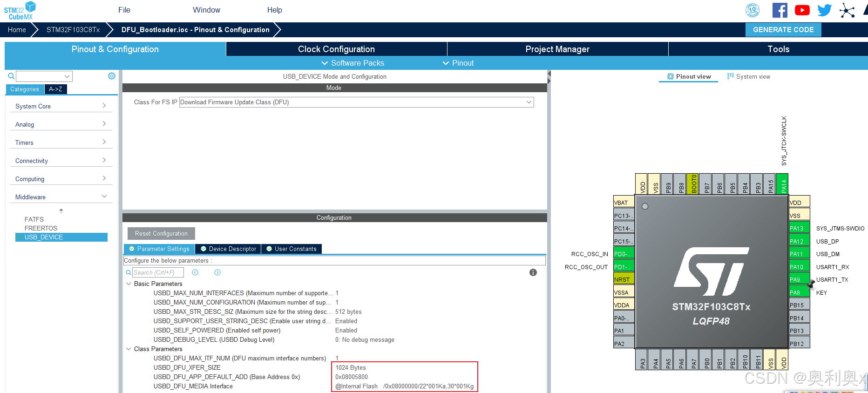Click the STM32F103C8Tx breadcrumb
The height and width of the screenshot is (393, 868).
[x=73, y=29]
